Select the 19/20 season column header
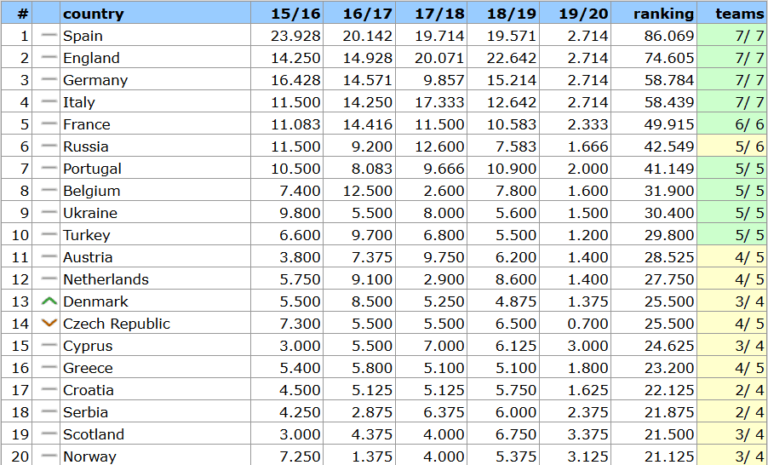 (x=586, y=14)
